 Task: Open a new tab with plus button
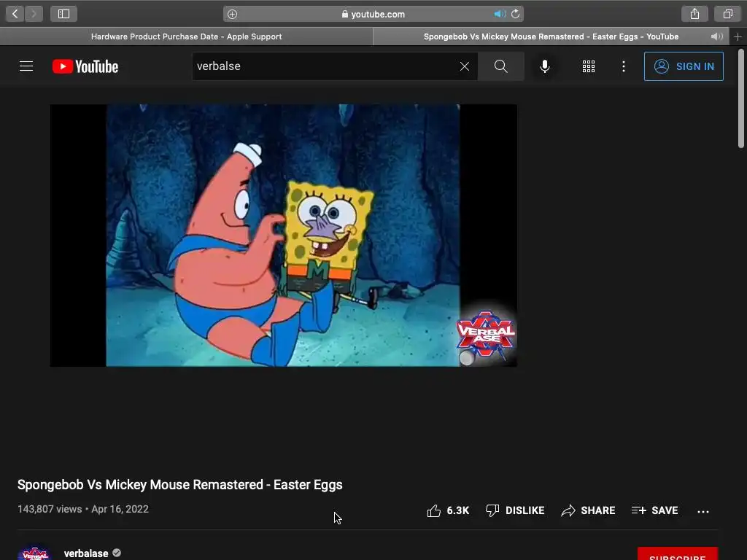tap(738, 36)
